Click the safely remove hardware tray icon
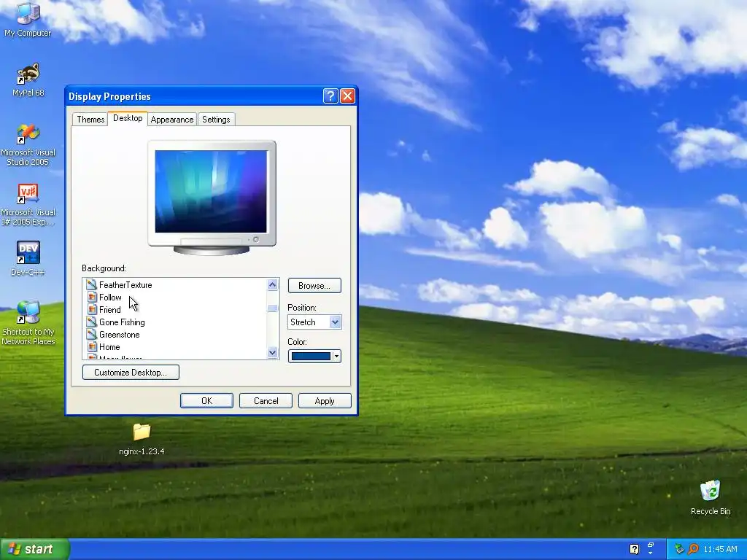747x560 pixels. click(x=679, y=549)
